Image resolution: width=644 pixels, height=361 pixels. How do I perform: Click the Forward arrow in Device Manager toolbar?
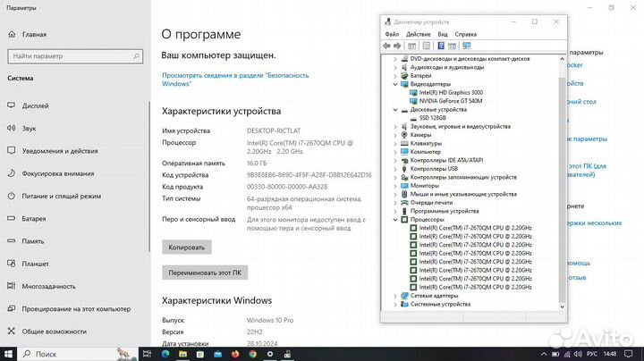click(x=397, y=46)
